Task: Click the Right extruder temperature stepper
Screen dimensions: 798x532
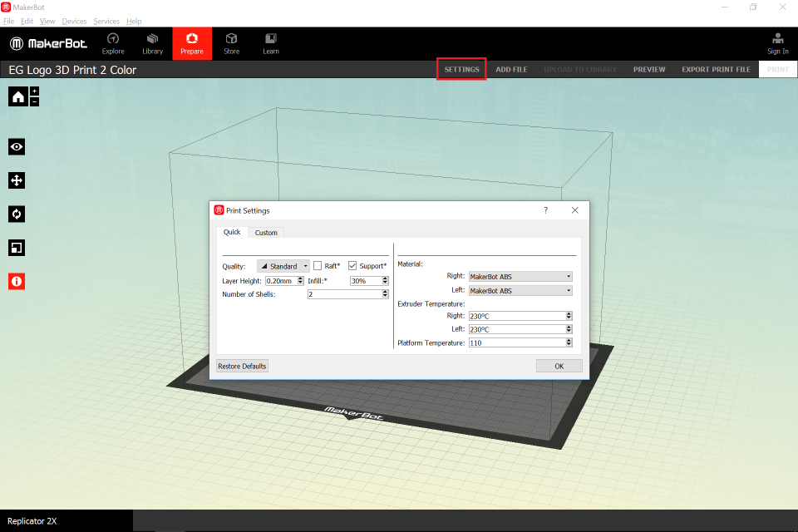Action: pos(569,316)
